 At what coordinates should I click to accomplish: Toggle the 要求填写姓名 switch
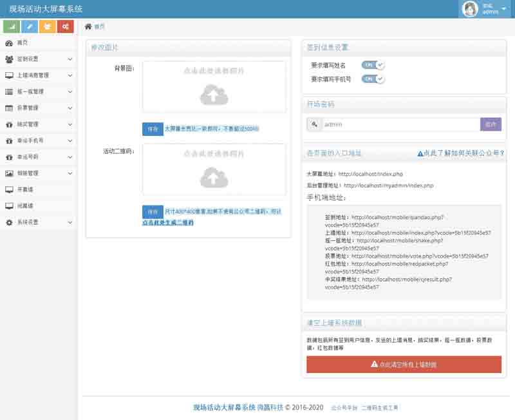click(373, 65)
